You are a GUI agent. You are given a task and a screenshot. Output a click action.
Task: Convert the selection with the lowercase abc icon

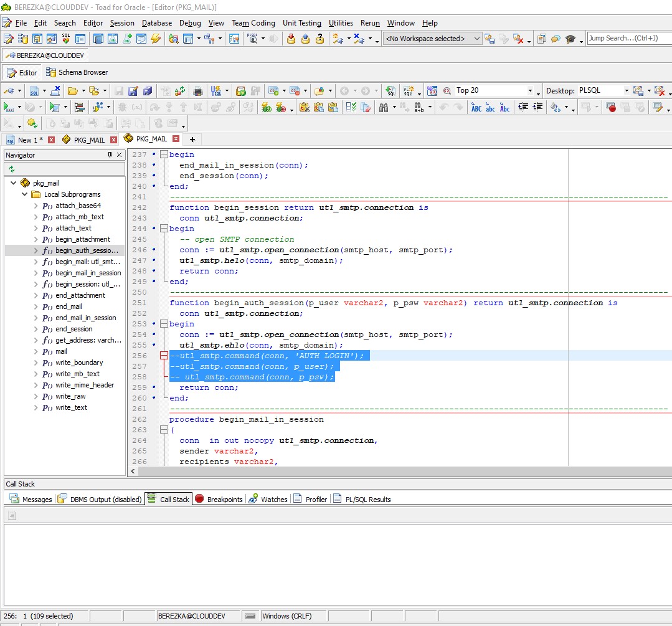[x=490, y=107]
